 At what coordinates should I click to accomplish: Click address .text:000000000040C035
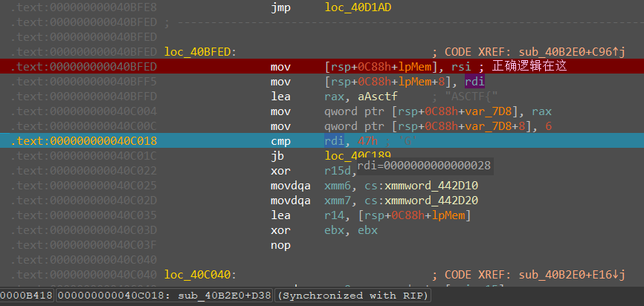point(84,215)
